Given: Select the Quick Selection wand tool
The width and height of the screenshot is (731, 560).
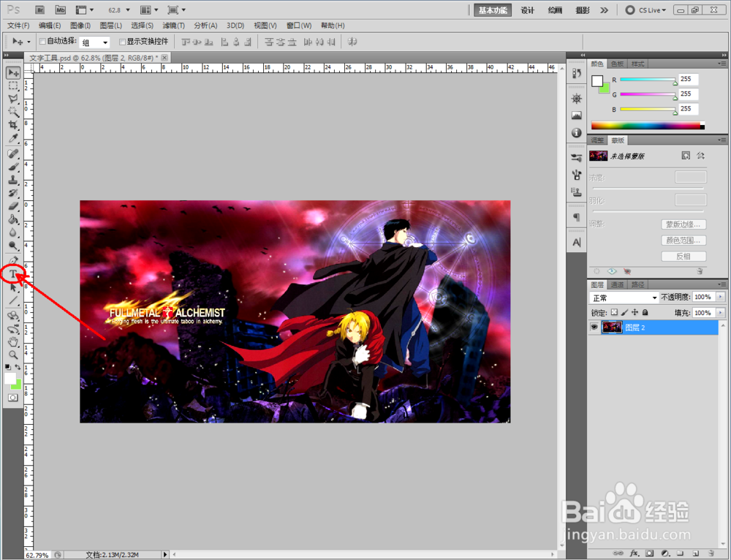Looking at the screenshot, I should click(13, 112).
